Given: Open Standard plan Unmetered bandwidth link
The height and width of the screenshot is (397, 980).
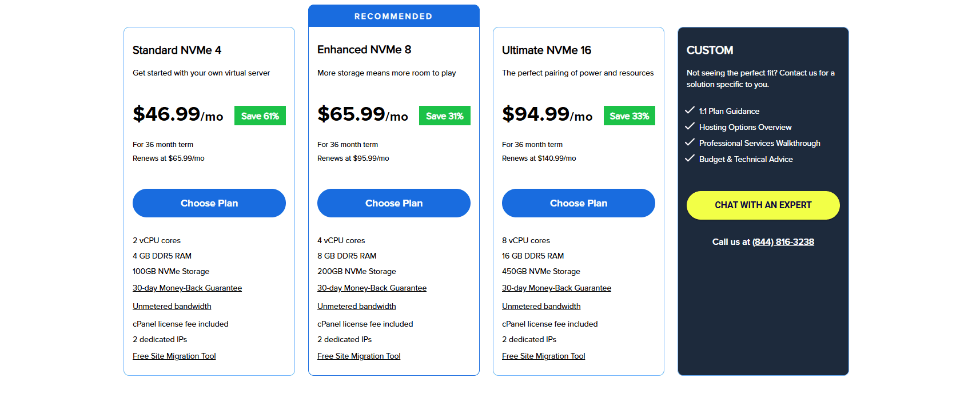Looking at the screenshot, I should pyautogui.click(x=172, y=307).
